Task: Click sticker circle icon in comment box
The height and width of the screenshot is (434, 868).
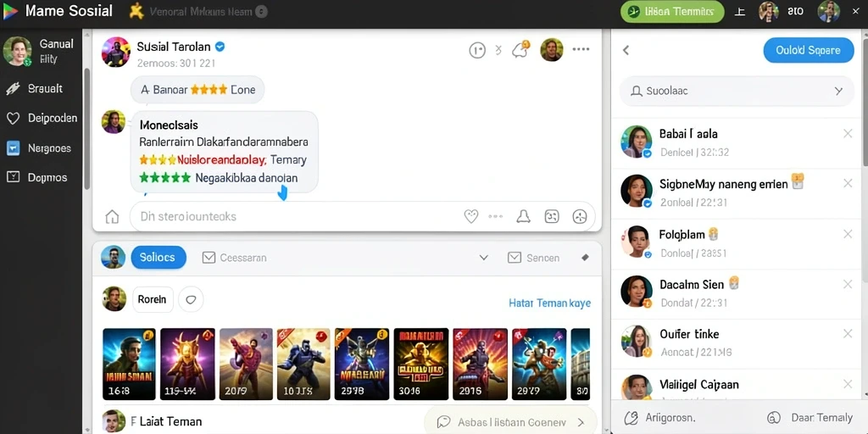Action: (580, 216)
